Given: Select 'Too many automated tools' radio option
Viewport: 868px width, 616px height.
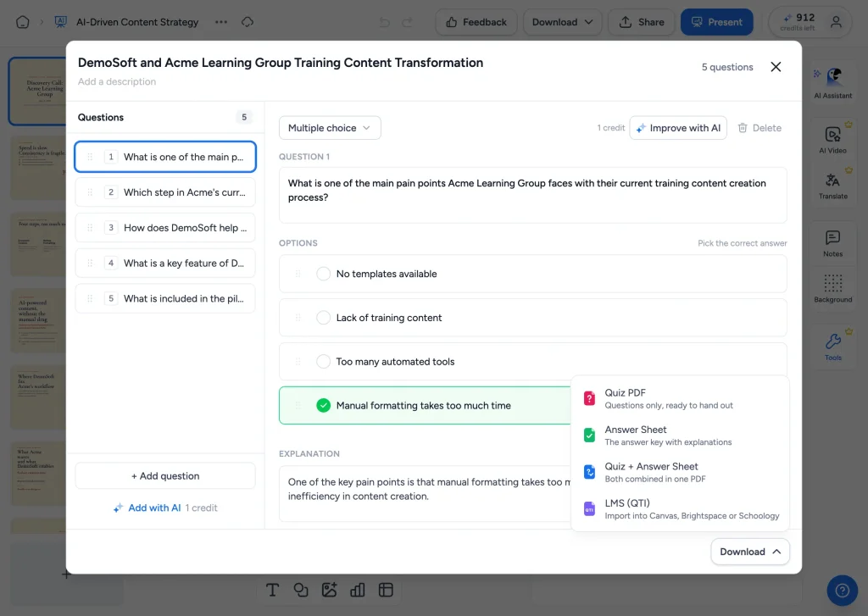Looking at the screenshot, I should coord(323,362).
